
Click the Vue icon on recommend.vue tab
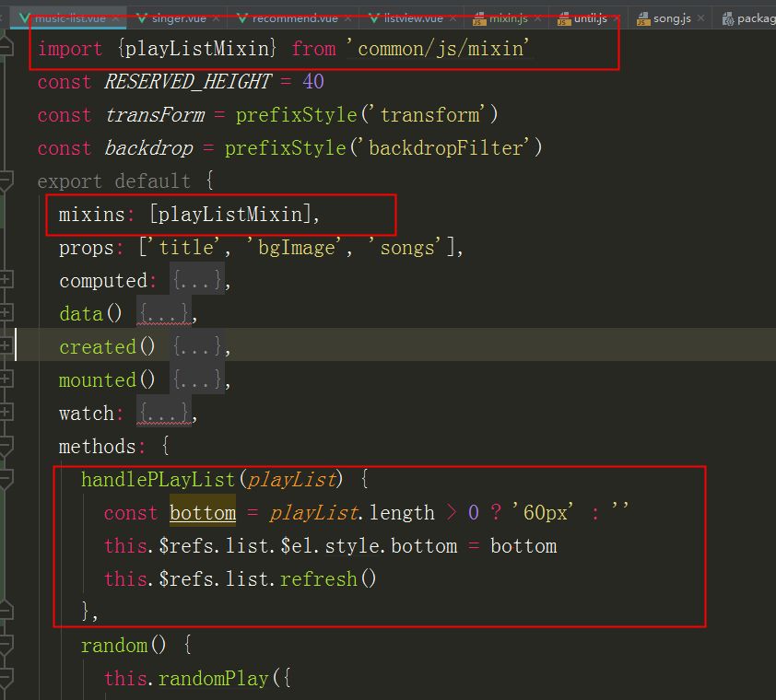pos(242,18)
